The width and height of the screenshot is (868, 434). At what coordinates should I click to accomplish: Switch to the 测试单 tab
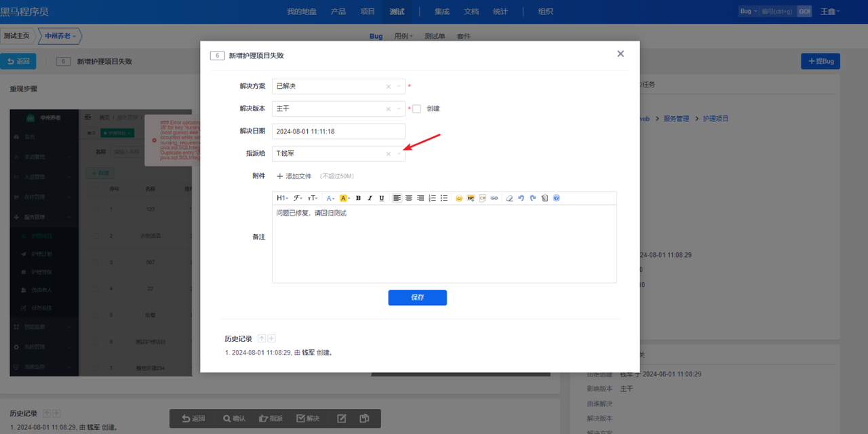click(435, 36)
